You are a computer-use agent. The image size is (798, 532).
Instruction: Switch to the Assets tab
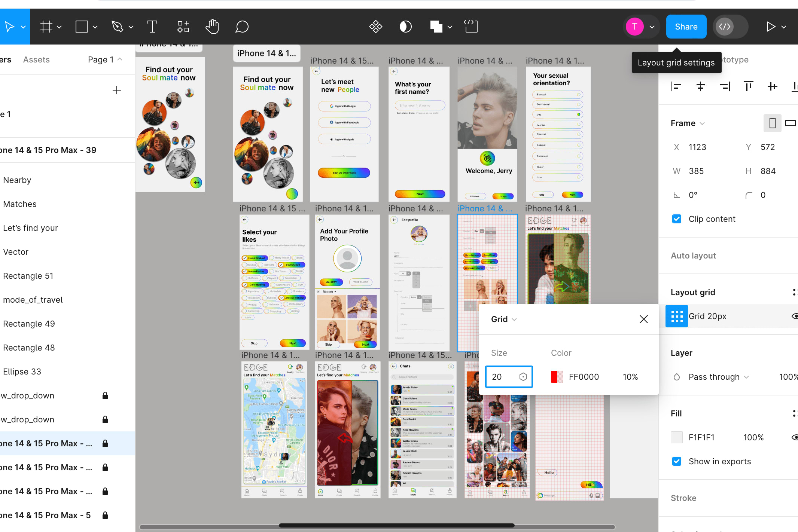pyautogui.click(x=36, y=59)
